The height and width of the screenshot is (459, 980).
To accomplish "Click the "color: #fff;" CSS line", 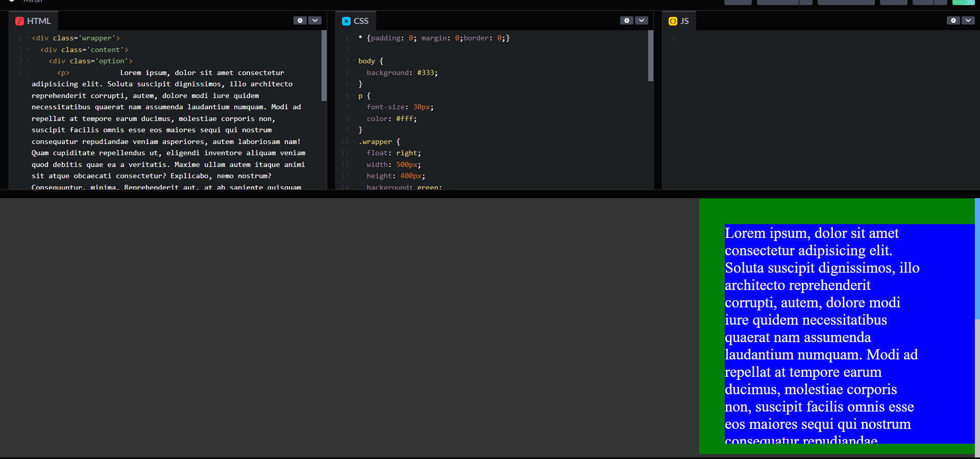I will click(x=391, y=118).
